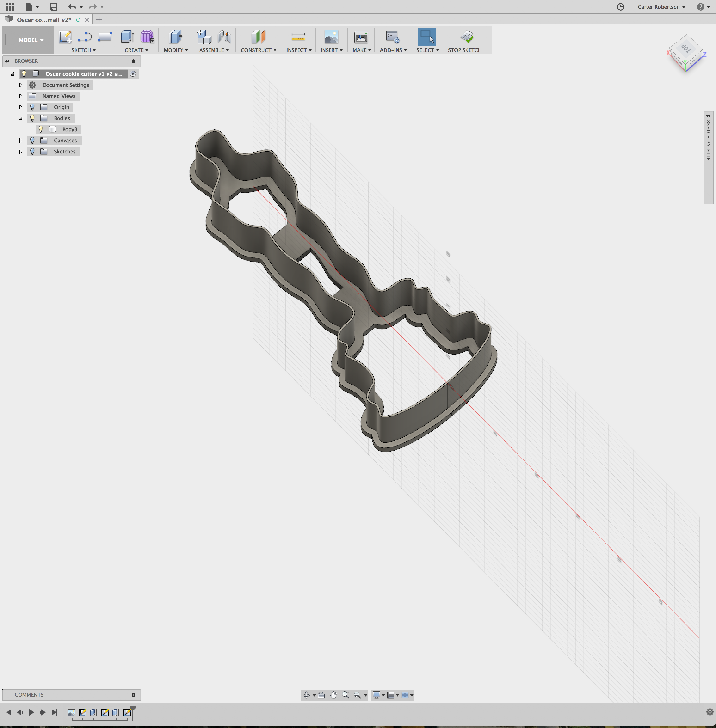Add a new document tab
Image resolution: width=716 pixels, height=728 pixels.
point(99,19)
